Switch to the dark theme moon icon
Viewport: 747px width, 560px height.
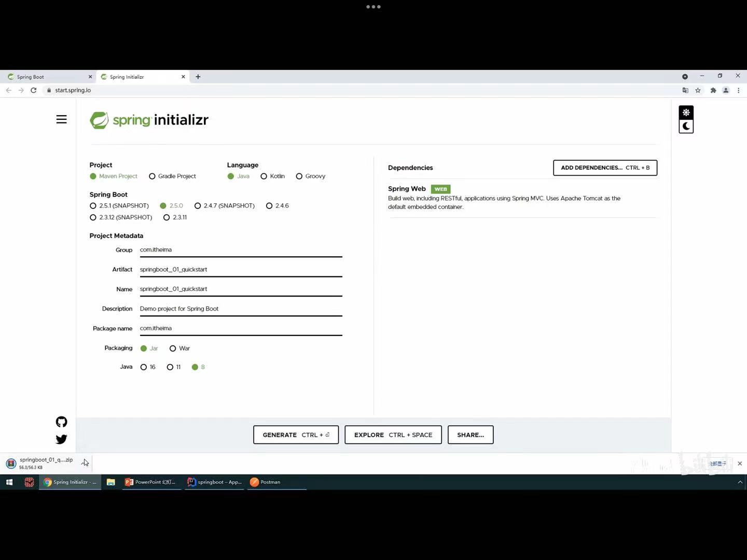click(x=686, y=126)
